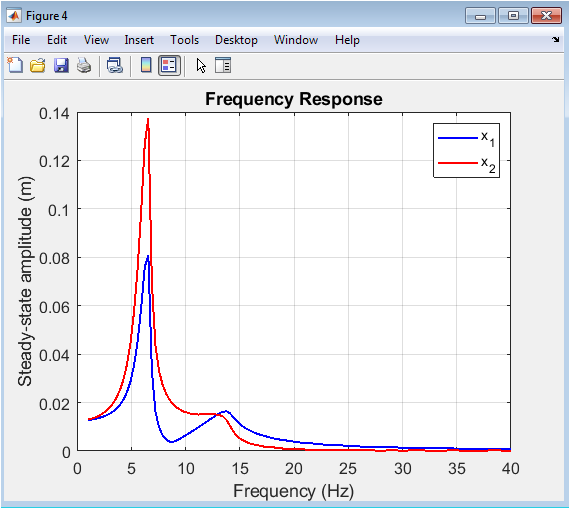Open the Edit menu
570x509 pixels.
click(x=57, y=40)
